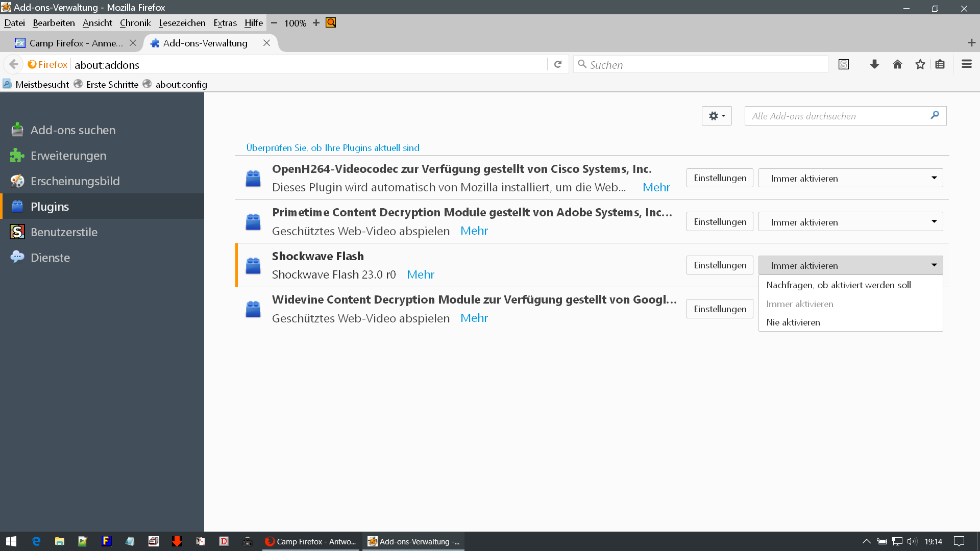Open the Erweiterungen sidebar category
This screenshot has height=551, width=980.
[68, 156]
